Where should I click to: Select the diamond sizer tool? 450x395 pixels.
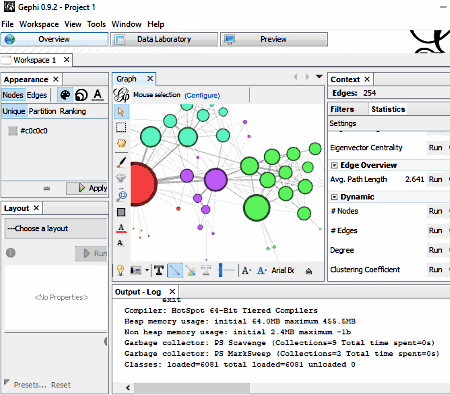pos(121,178)
